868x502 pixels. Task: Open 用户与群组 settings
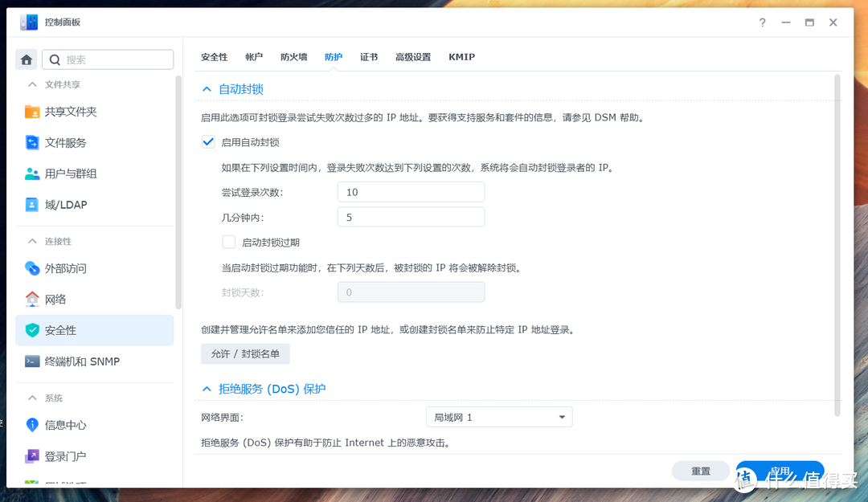(32, 173)
